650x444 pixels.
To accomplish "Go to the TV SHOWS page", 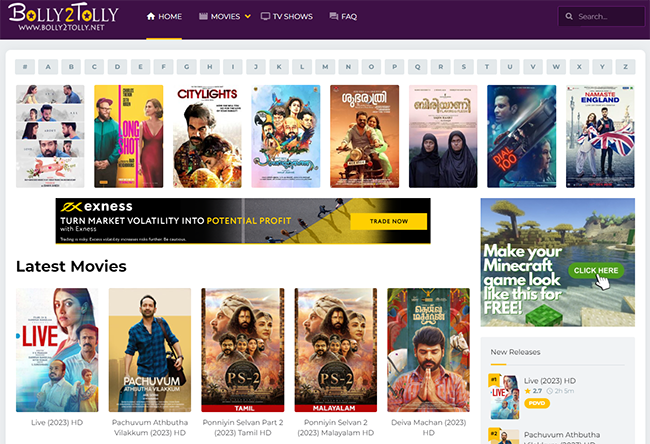I will click(x=287, y=17).
